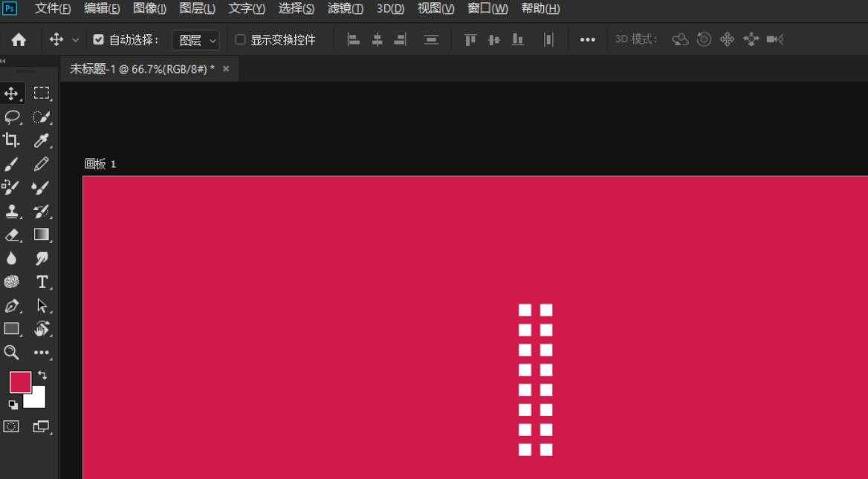Select the Clone Stamp tool
The height and width of the screenshot is (479, 868).
pyautogui.click(x=10, y=212)
